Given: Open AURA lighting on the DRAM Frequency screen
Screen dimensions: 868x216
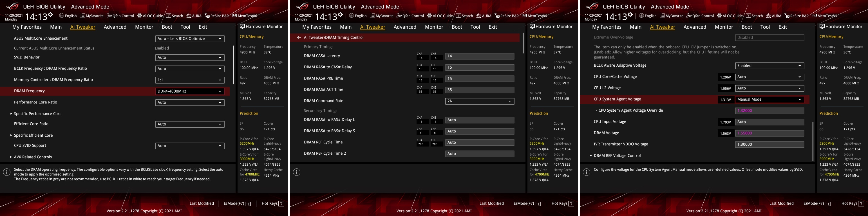Looking at the screenshot, I should tap(194, 16).
